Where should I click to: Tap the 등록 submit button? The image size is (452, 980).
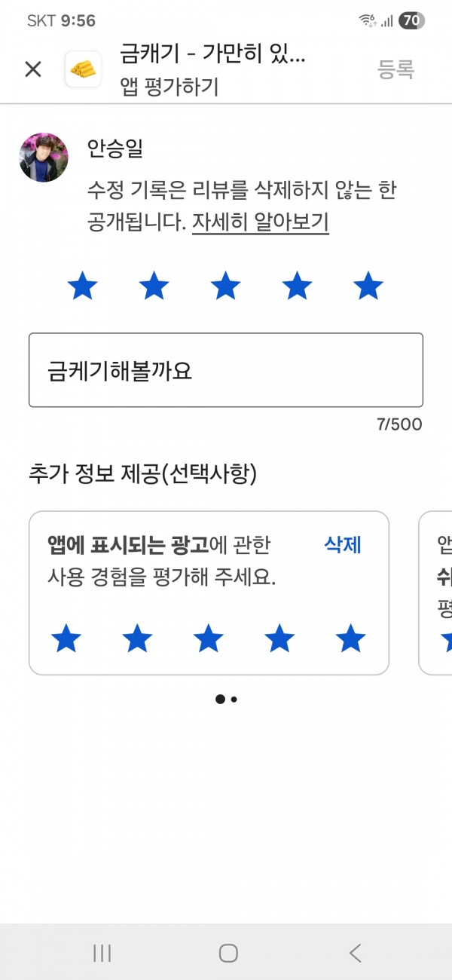pyautogui.click(x=396, y=69)
